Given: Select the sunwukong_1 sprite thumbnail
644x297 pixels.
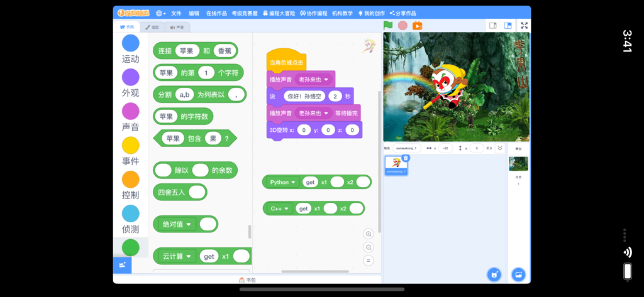Looking at the screenshot, I should 396,165.
